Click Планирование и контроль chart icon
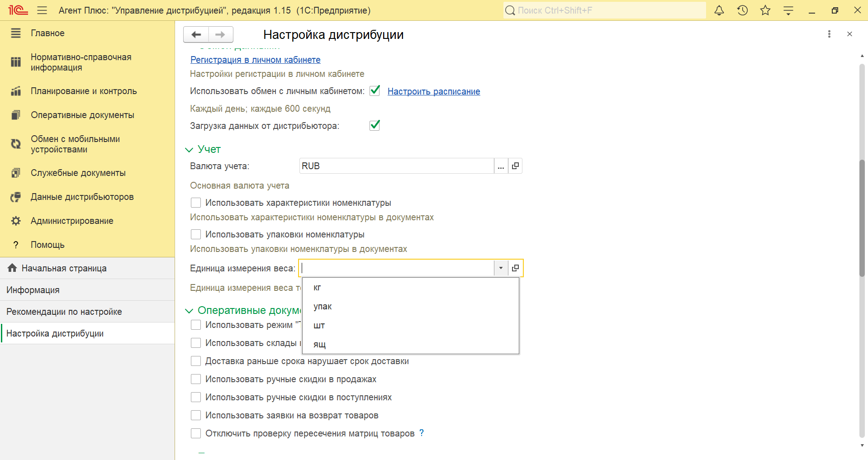This screenshot has height=460, width=868. tap(16, 91)
